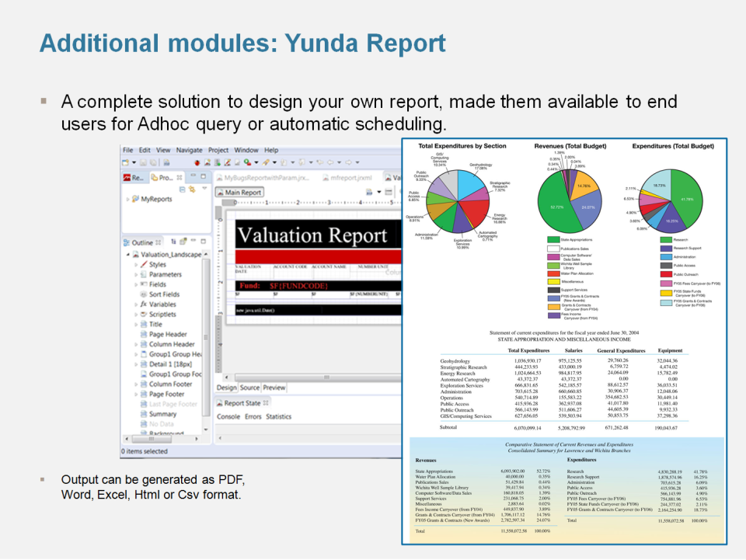Click the green run icon with red dot
The width and height of the screenshot is (746, 560).
(247, 162)
